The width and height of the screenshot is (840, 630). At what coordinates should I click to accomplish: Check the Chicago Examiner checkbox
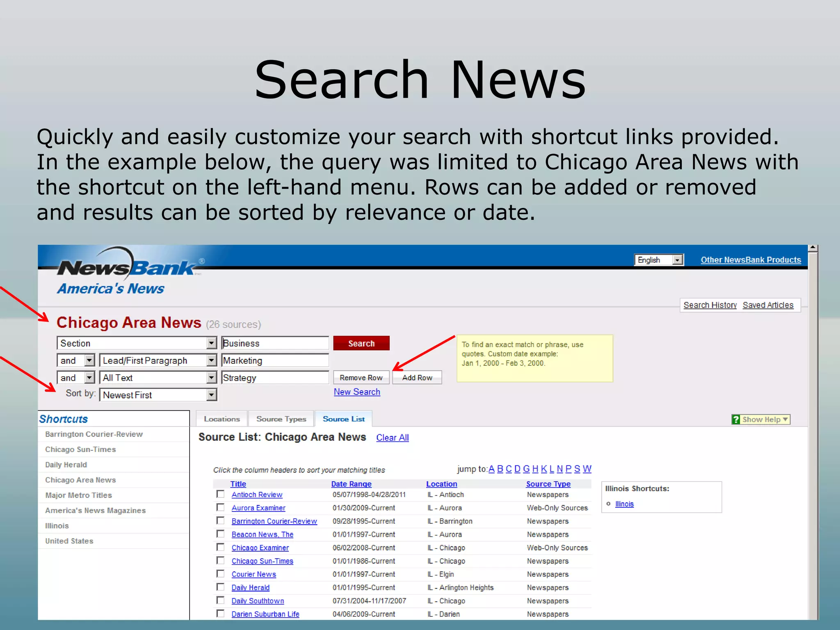221,547
